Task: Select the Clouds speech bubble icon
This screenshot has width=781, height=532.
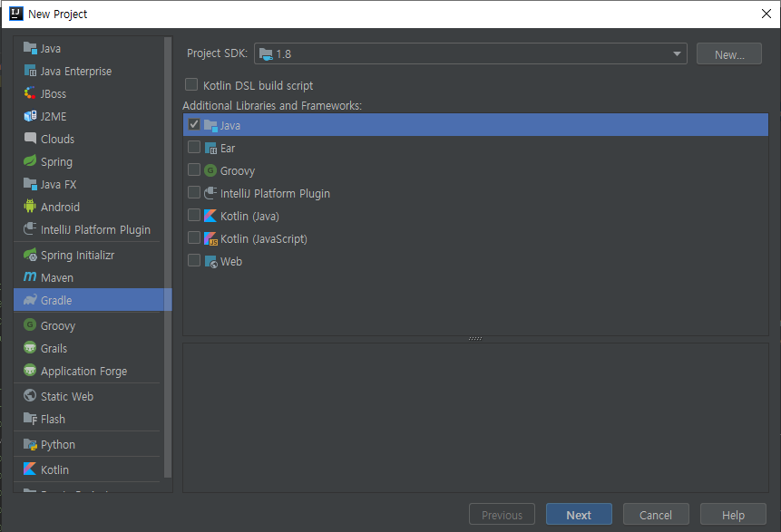Action: 30,139
